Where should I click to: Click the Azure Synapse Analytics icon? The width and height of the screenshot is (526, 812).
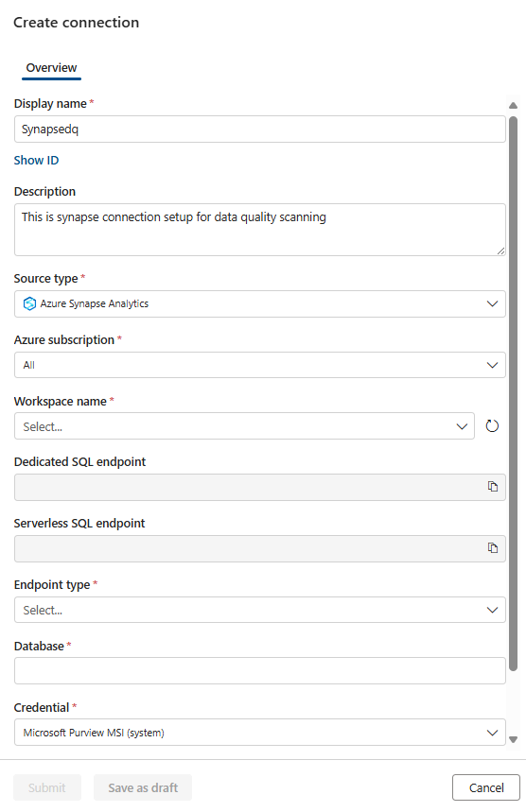pos(29,303)
